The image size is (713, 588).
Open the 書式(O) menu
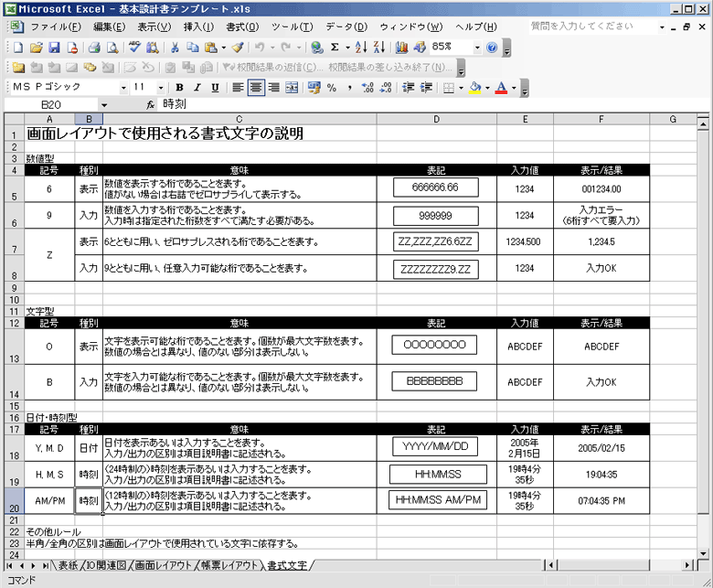tap(243, 27)
